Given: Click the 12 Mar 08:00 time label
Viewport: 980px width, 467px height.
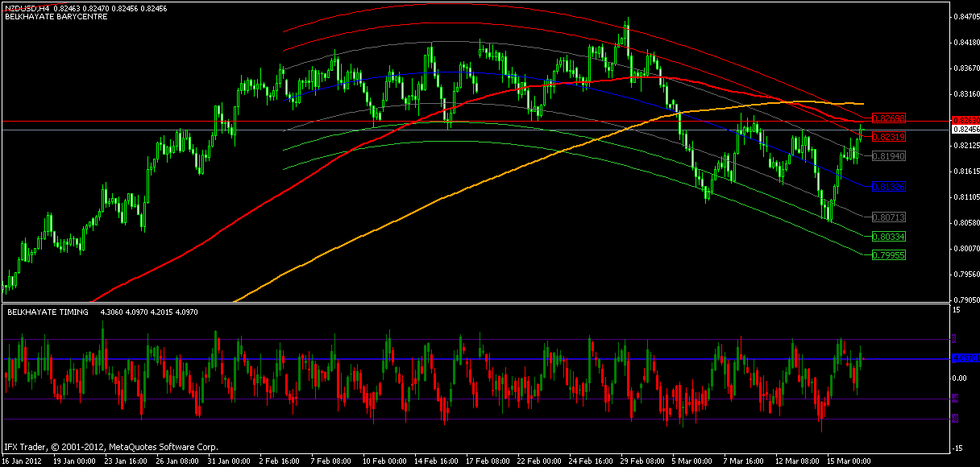Looking at the screenshot, I should 797,461.
